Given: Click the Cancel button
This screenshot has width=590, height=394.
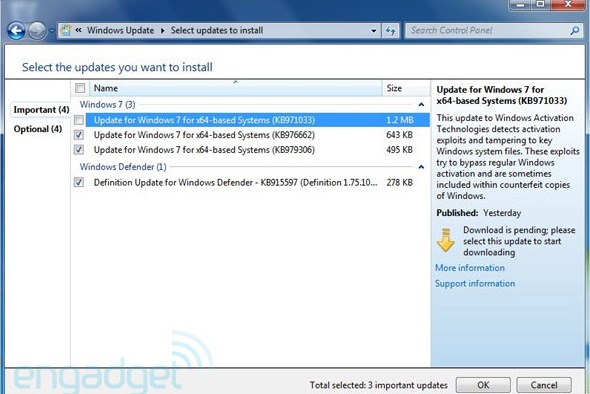Looking at the screenshot, I should [x=544, y=385].
